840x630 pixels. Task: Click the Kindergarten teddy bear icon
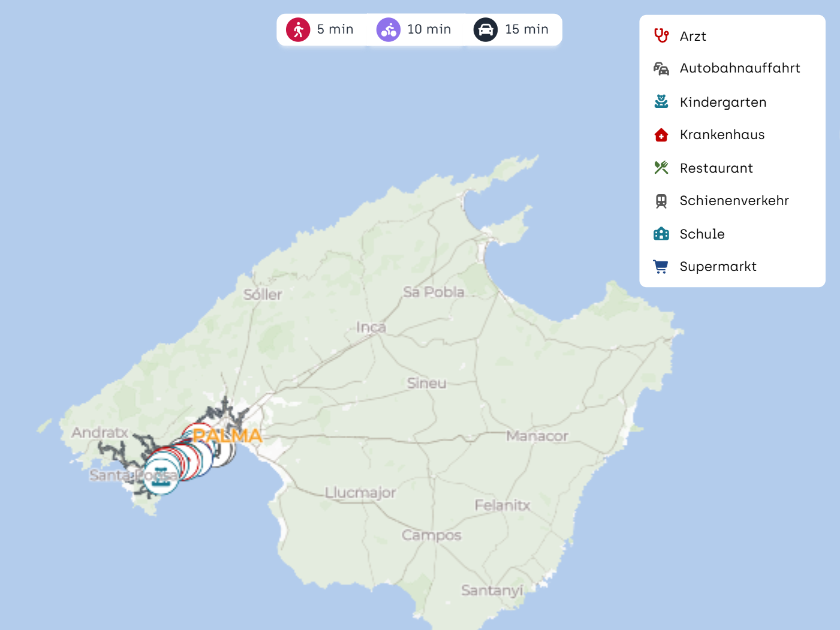click(x=661, y=102)
